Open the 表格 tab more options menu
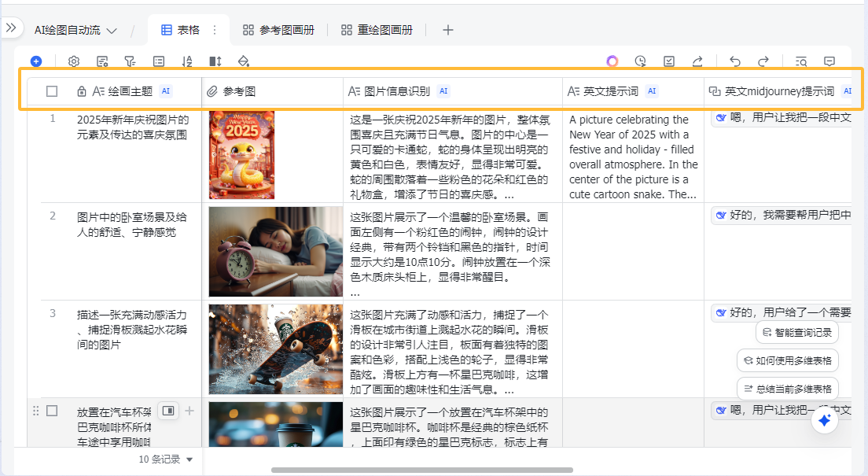 click(214, 30)
